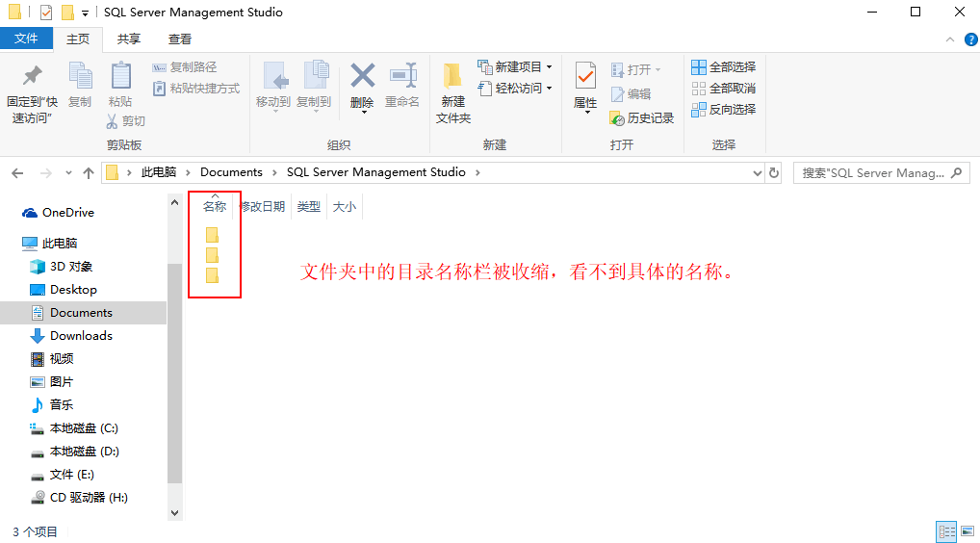Sort by the 大小 column header
Screen dimensions: 980x543
pyautogui.click(x=345, y=206)
